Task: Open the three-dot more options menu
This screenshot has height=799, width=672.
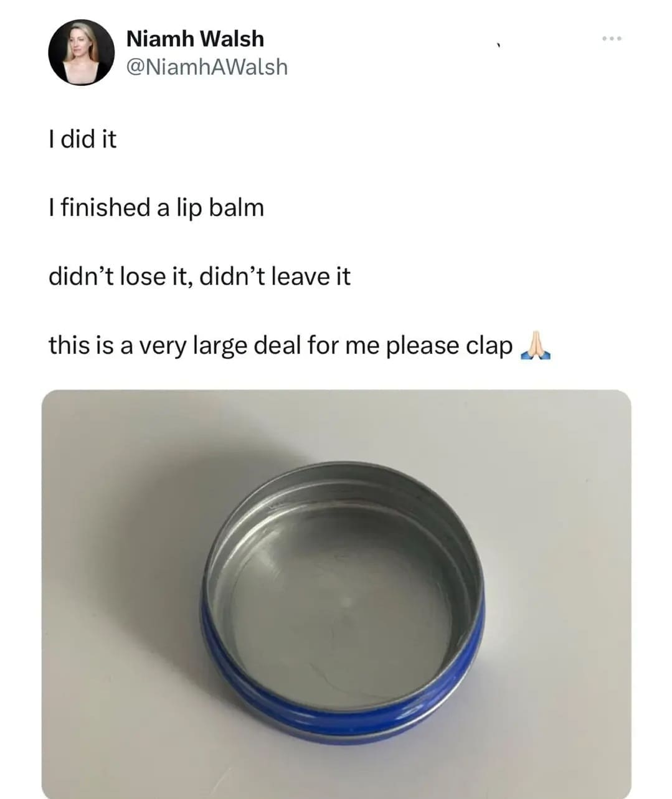Action: point(612,39)
